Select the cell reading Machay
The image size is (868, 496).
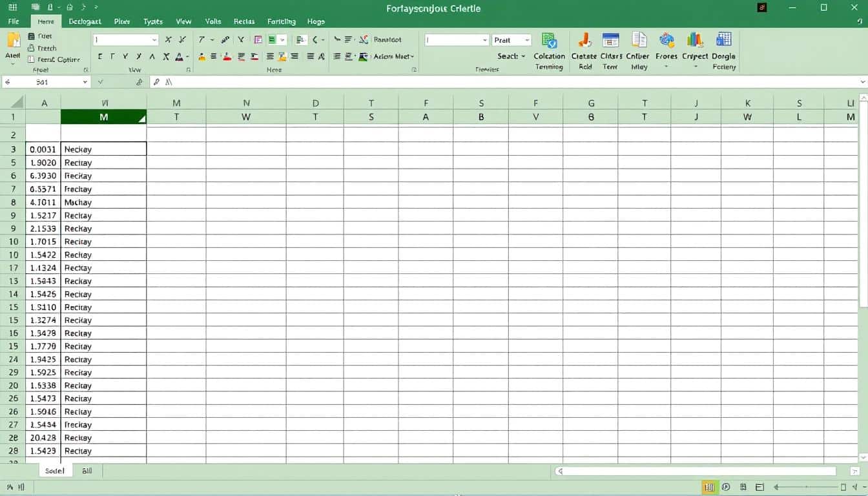click(104, 202)
